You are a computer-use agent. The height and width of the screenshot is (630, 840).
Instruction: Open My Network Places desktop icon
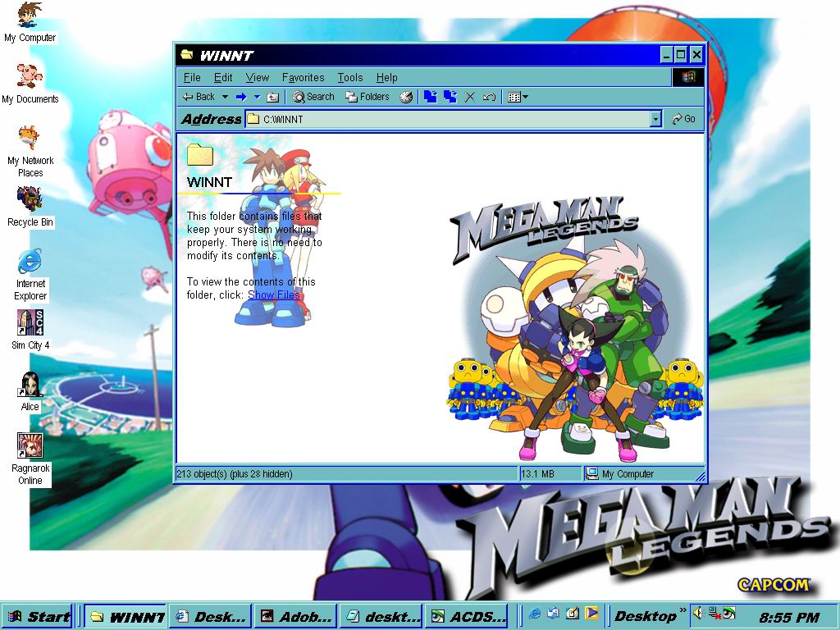(x=30, y=152)
